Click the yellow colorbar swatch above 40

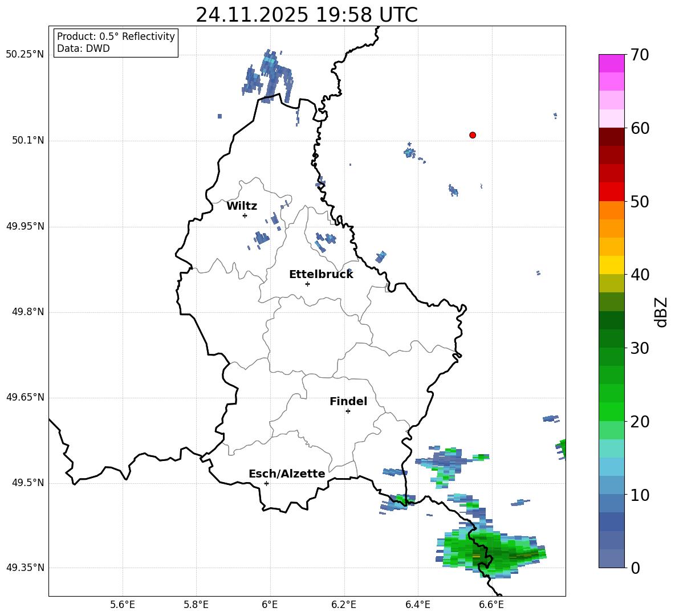611,265
